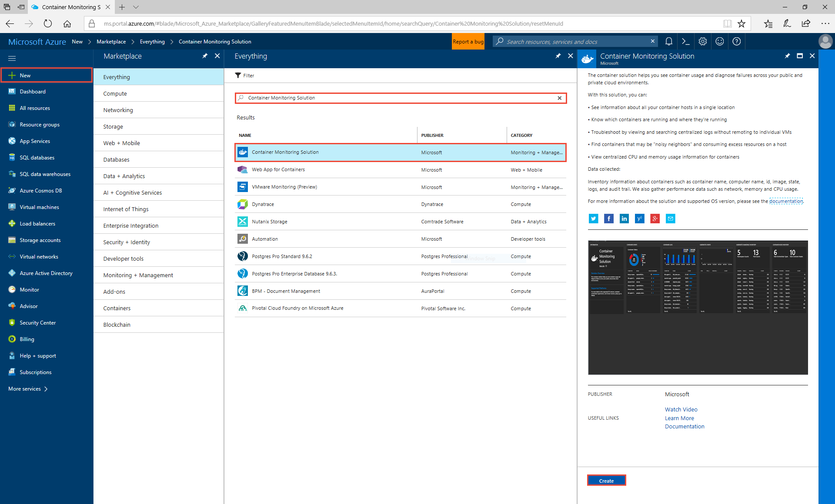This screenshot has width=835, height=504.
Task: Click the Create button for Container Monitoring
Action: coord(605,481)
